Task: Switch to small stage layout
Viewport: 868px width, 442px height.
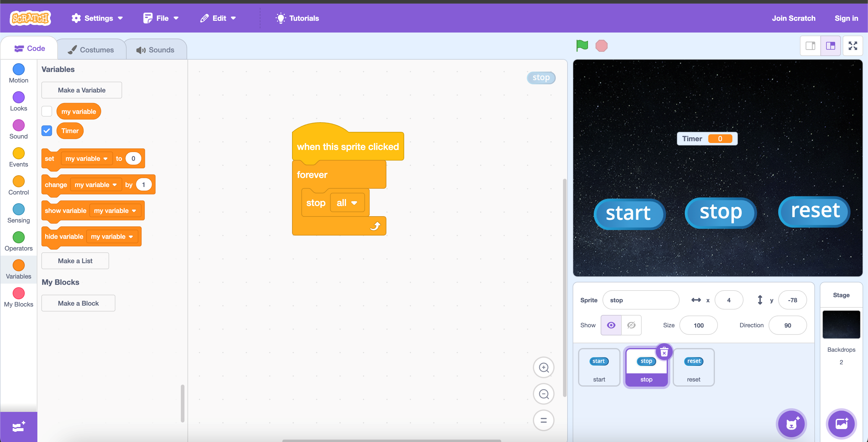Action: point(810,46)
